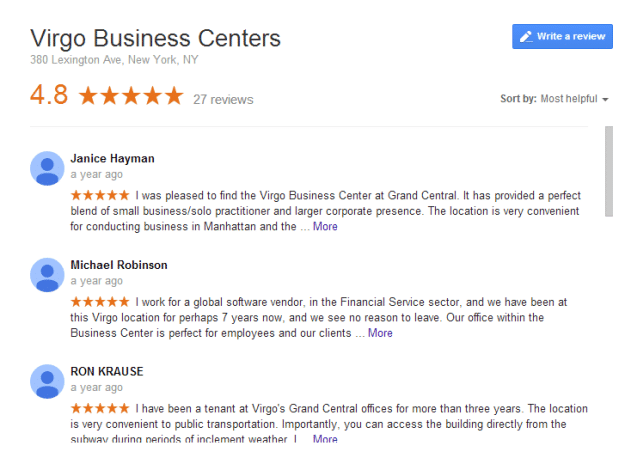The height and width of the screenshot is (464, 625).
Task: Open Janice Hayman's reviewer name link
Action: point(112,158)
